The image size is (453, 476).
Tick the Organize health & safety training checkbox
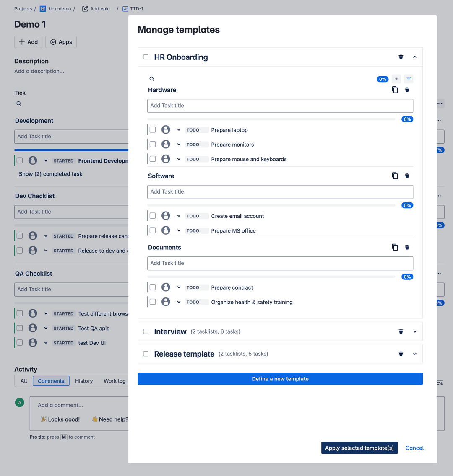tap(153, 302)
